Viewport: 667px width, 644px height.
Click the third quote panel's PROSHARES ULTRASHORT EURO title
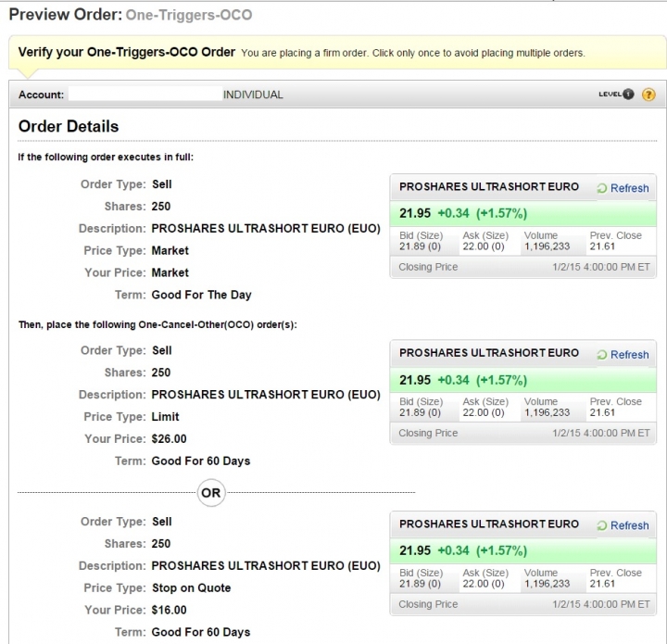489,524
